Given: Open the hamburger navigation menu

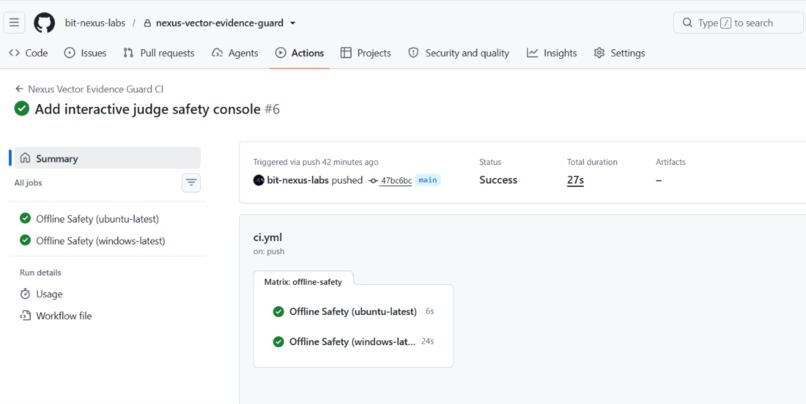Looking at the screenshot, I should click(14, 23).
